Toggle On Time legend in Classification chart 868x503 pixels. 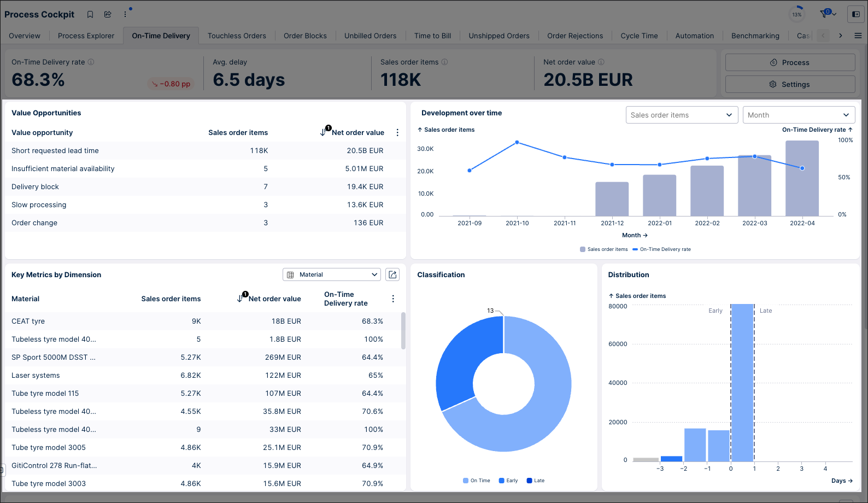477,481
